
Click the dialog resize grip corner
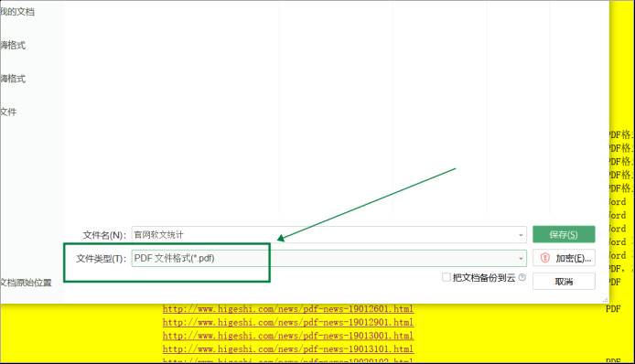(x=606, y=300)
